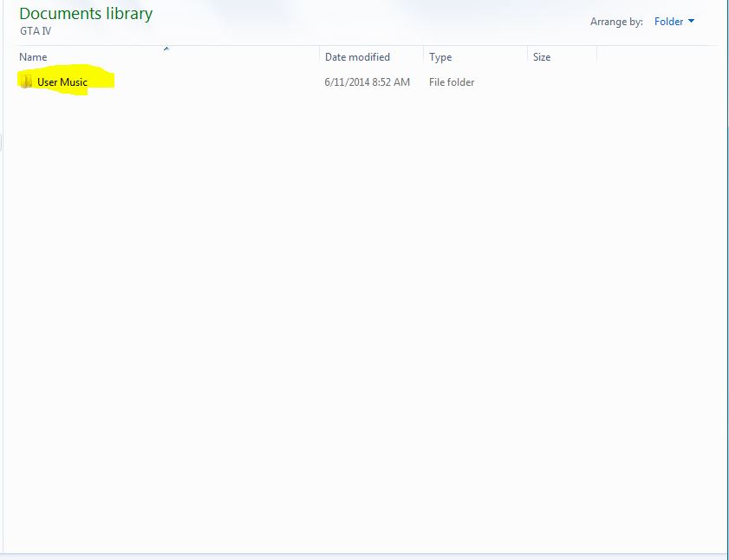Sort by Date modified column header

coord(357,56)
